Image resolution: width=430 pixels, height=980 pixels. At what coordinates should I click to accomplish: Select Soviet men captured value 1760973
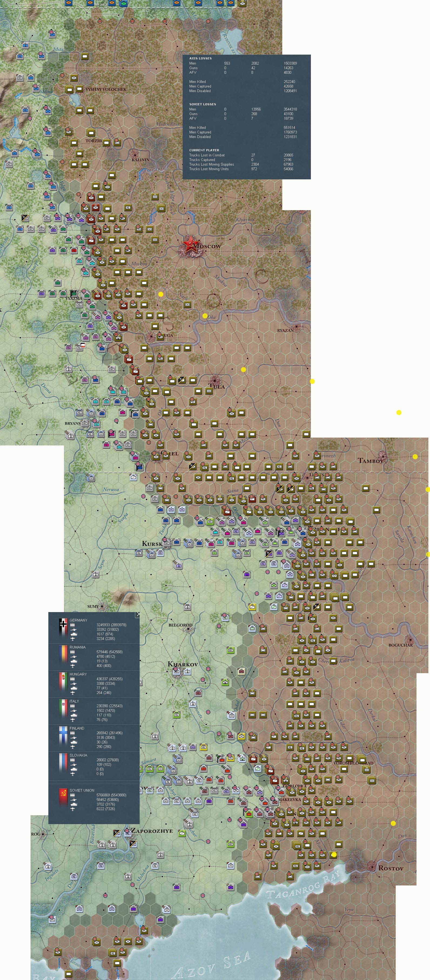tap(290, 132)
